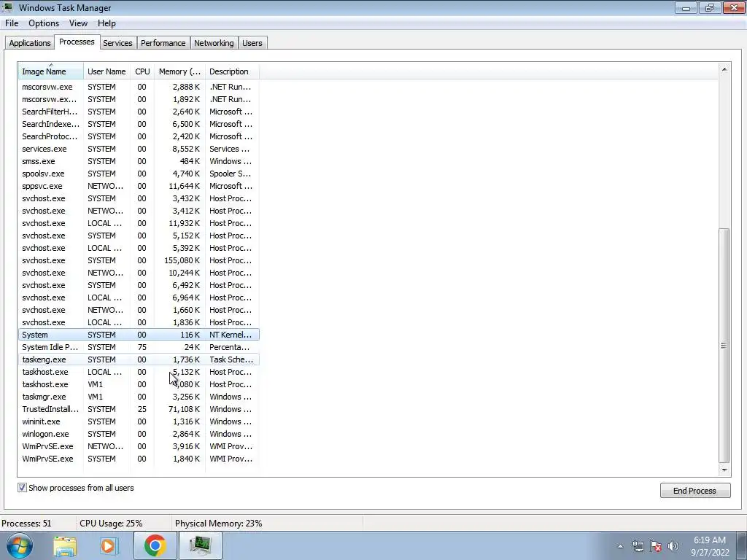
Task: Select the SearchIndexe... process
Action: pos(139,124)
